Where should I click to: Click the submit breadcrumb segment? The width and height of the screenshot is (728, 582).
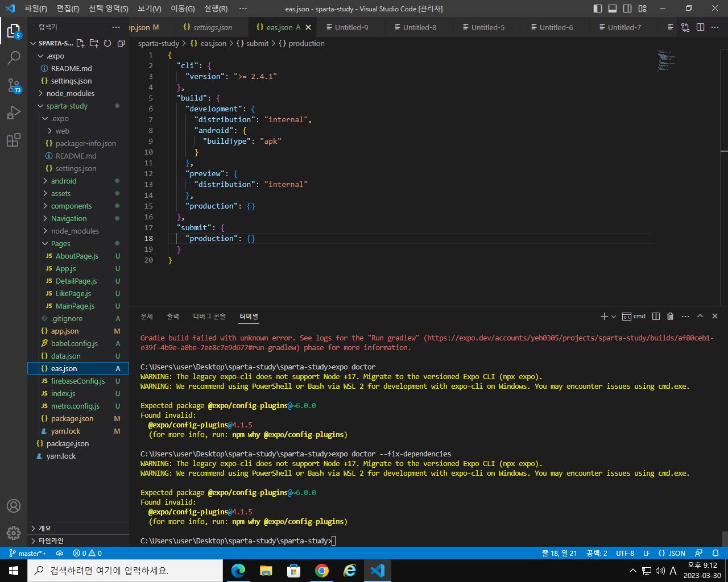[x=252, y=43]
